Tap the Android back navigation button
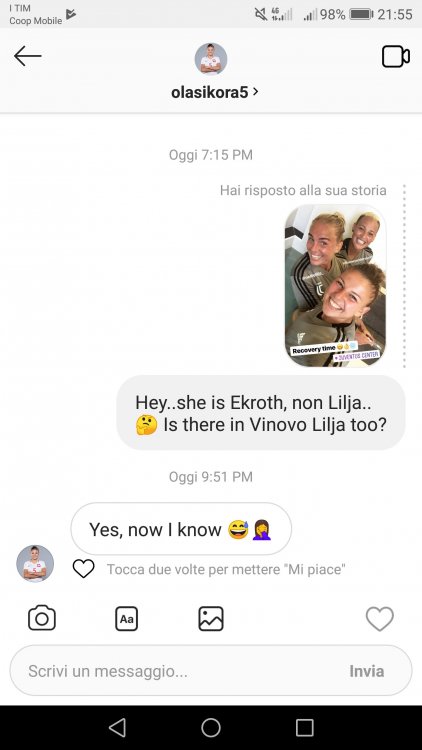 coord(117,728)
